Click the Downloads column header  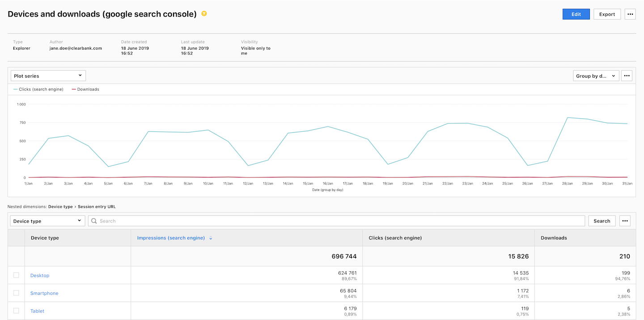[554, 238]
